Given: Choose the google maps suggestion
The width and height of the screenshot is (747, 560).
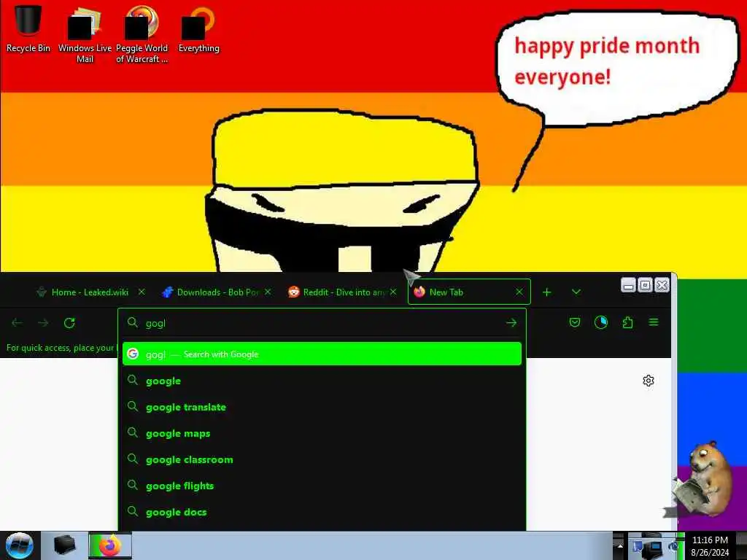Looking at the screenshot, I should tap(322, 433).
